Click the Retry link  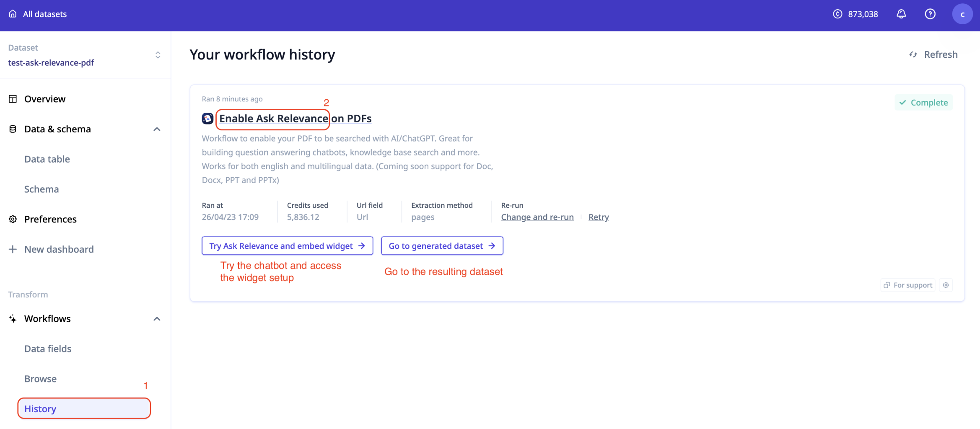(x=599, y=217)
